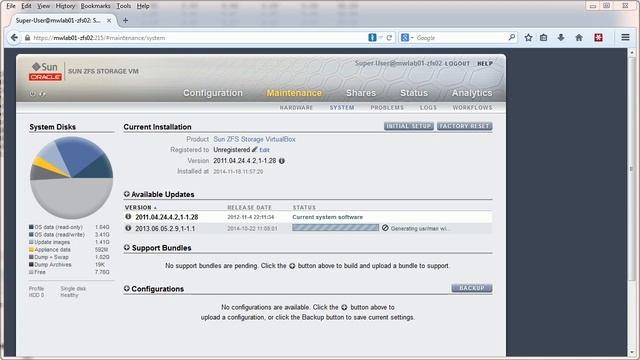Image resolution: width=640 pixels, height=360 pixels.
Task: Click the BACKUP button
Action: click(472, 288)
